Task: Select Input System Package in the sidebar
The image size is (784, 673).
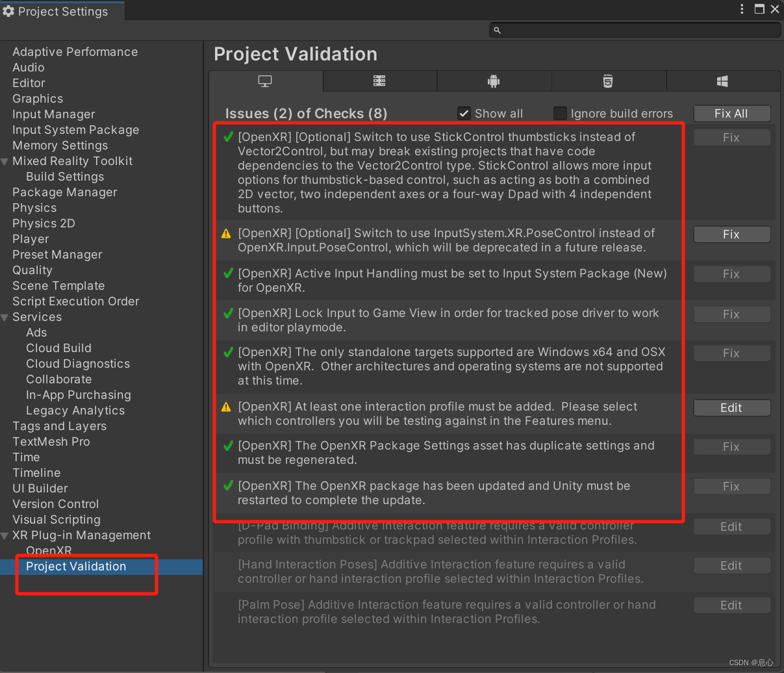Action: (75, 130)
